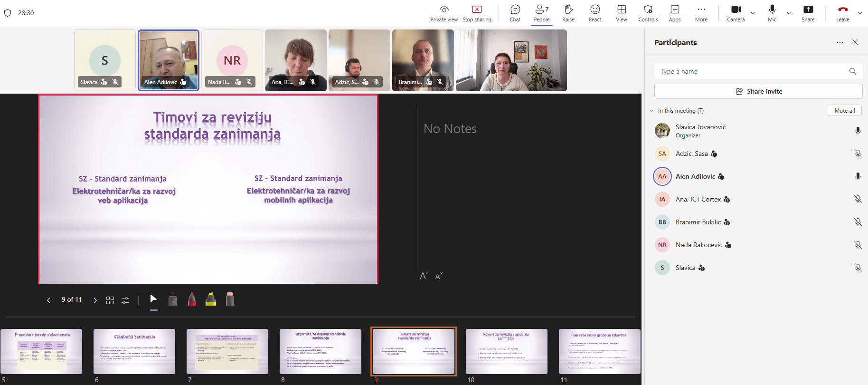Open slide grid view
The width and height of the screenshot is (868, 385).
click(x=110, y=300)
